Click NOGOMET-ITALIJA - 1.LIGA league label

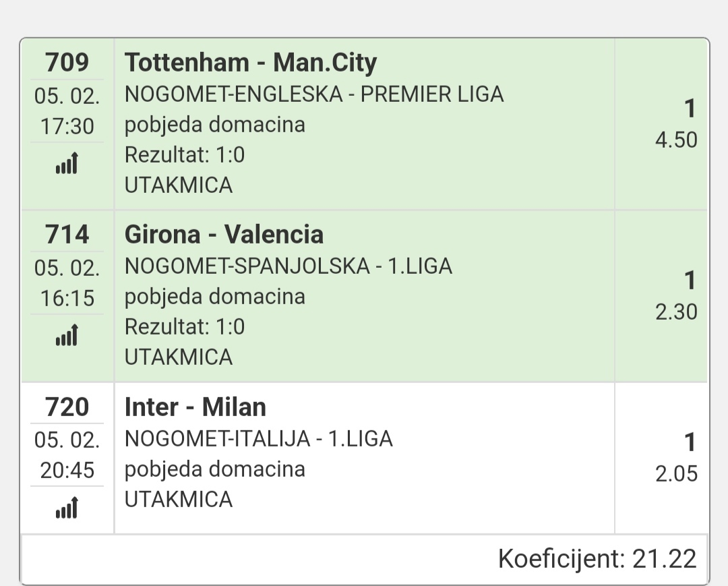point(259,439)
